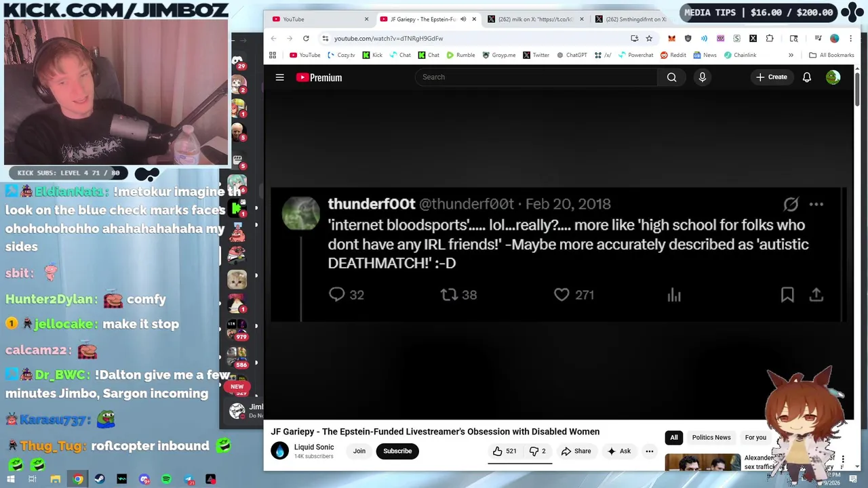Screen dimensions: 868x488
Task: Open the All Bookmarks folder
Action: (x=831, y=55)
